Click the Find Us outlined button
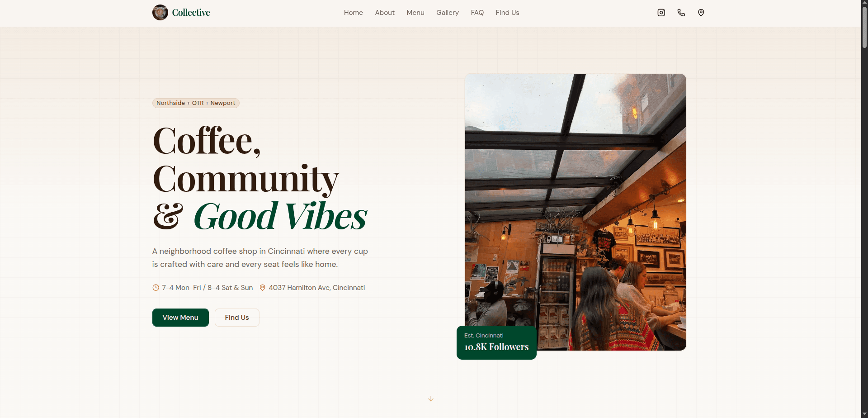 point(237,318)
